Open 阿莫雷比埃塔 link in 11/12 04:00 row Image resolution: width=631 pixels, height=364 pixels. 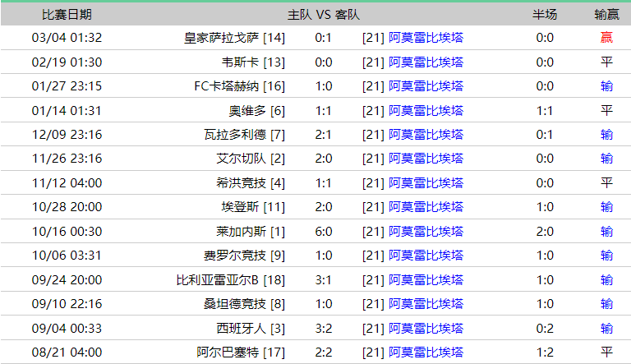[426, 182]
